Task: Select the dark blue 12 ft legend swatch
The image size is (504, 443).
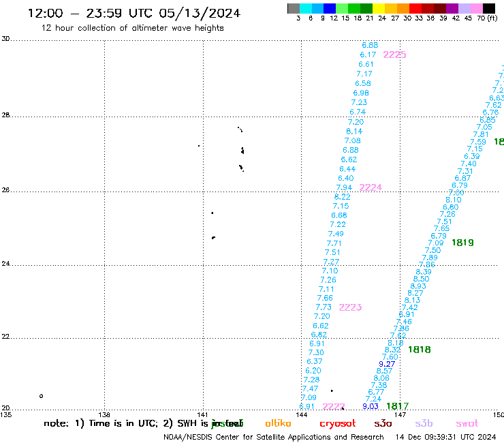Action: coord(330,8)
